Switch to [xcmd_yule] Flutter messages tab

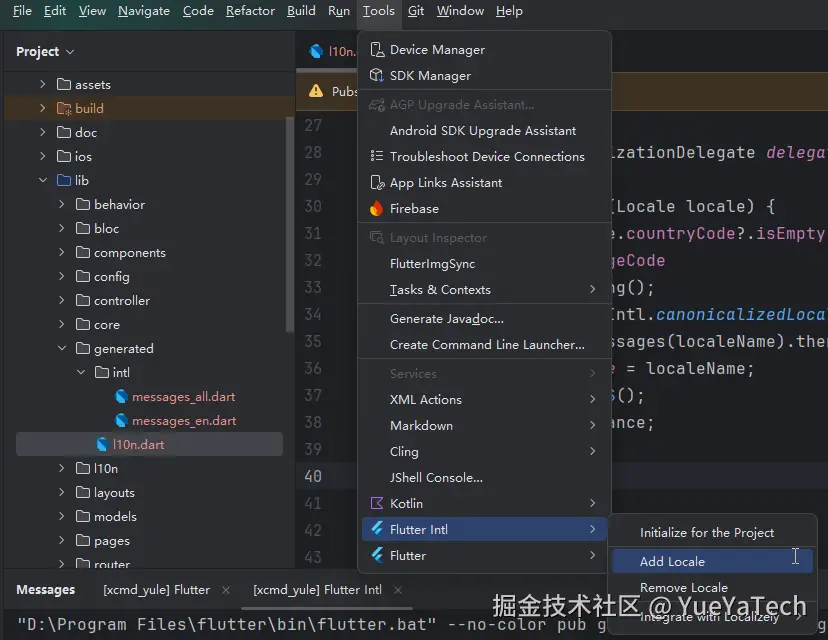(x=157, y=590)
